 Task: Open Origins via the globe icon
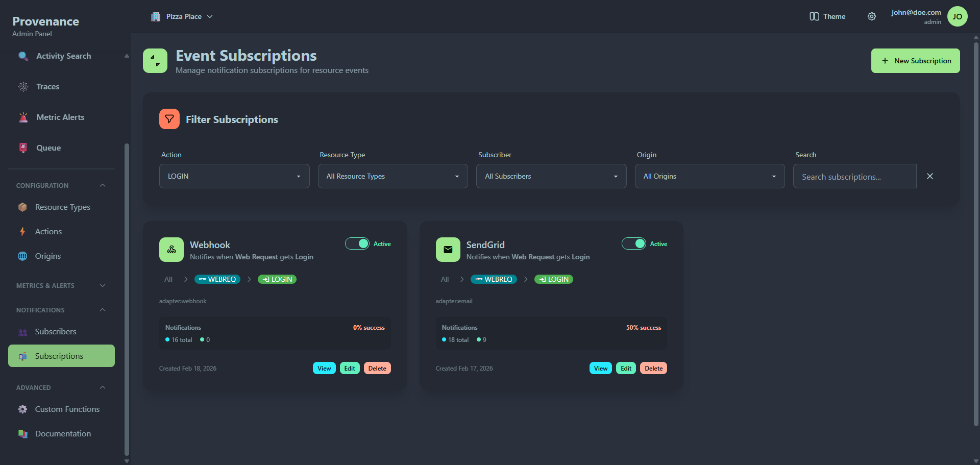click(x=23, y=256)
